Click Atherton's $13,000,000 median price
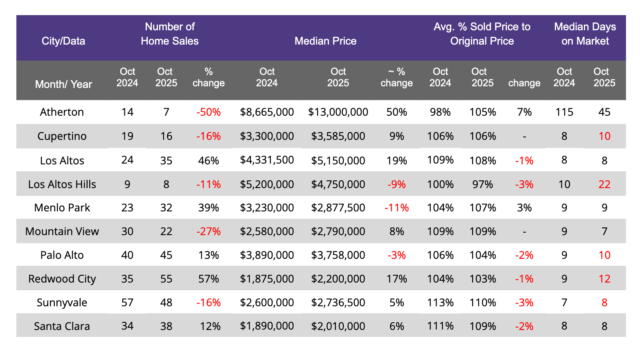The width and height of the screenshot is (644, 359). click(338, 112)
